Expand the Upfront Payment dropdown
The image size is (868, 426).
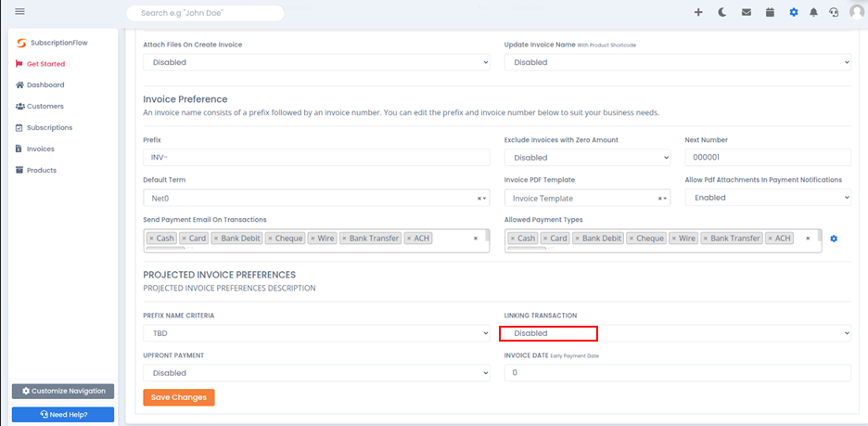[x=316, y=373]
